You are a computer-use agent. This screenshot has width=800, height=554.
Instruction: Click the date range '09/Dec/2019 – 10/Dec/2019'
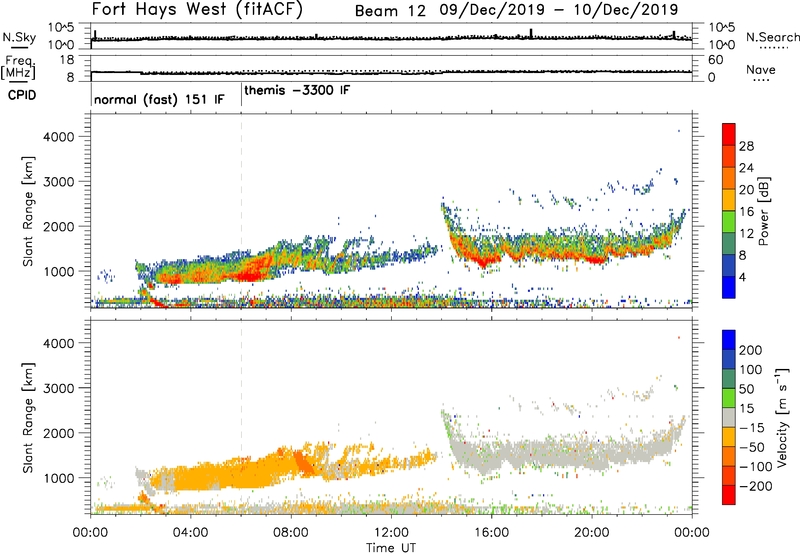coord(559,10)
